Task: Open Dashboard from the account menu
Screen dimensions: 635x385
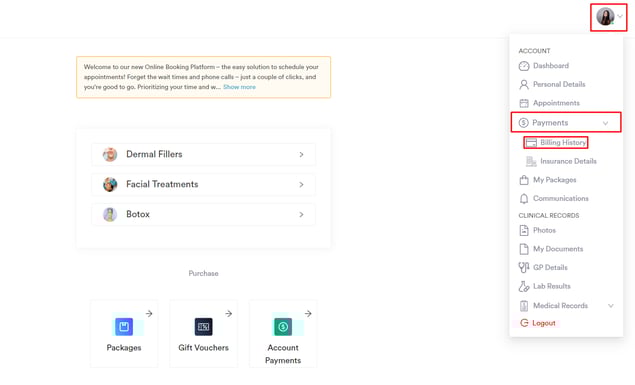Action: (551, 66)
